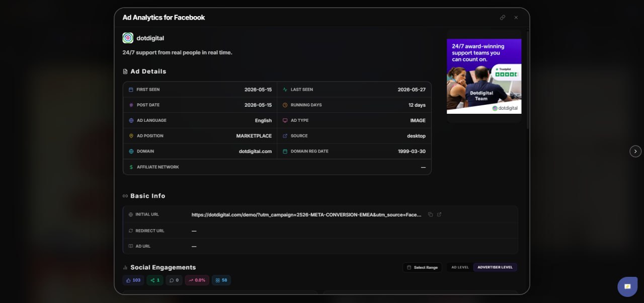Click the dialog vertical scrollbar
The height and width of the screenshot is (303, 644).
tap(527, 80)
